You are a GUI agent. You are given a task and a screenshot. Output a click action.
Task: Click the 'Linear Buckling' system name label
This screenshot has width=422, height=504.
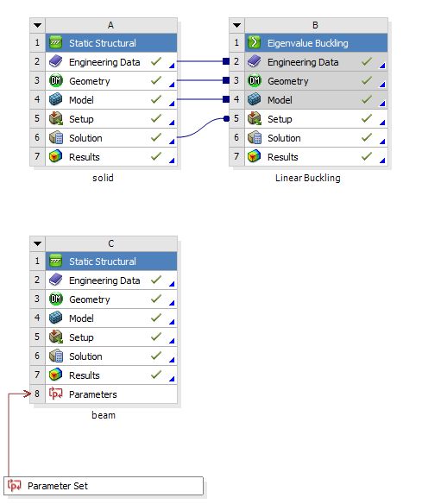coord(308,178)
